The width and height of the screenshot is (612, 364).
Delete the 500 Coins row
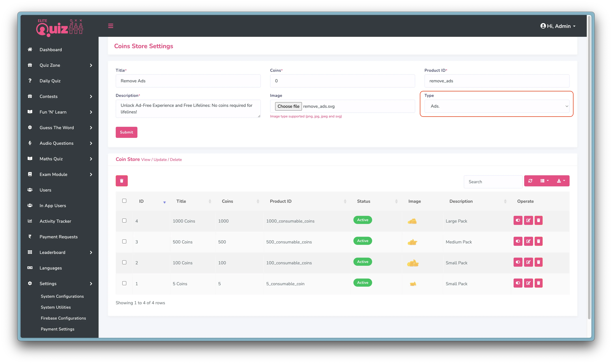pos(539,241)
